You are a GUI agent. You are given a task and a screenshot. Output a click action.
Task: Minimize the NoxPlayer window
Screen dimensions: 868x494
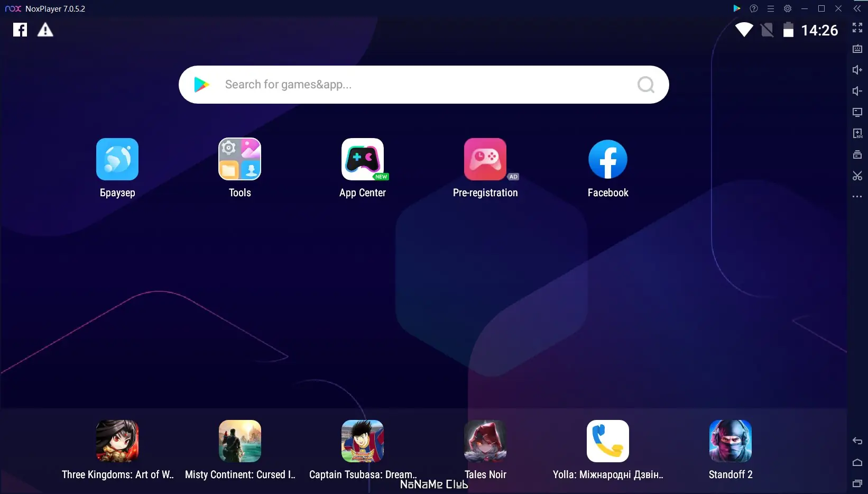805,8
